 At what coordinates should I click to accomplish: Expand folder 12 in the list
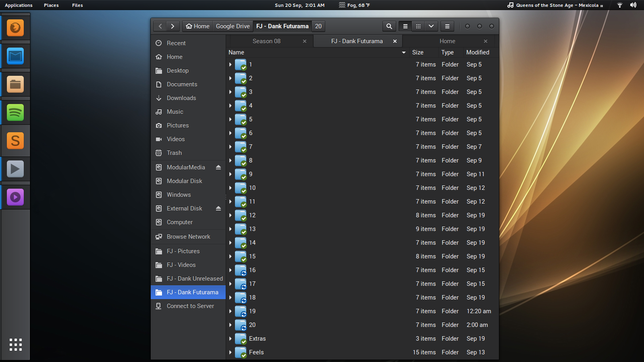coord(231,215)
